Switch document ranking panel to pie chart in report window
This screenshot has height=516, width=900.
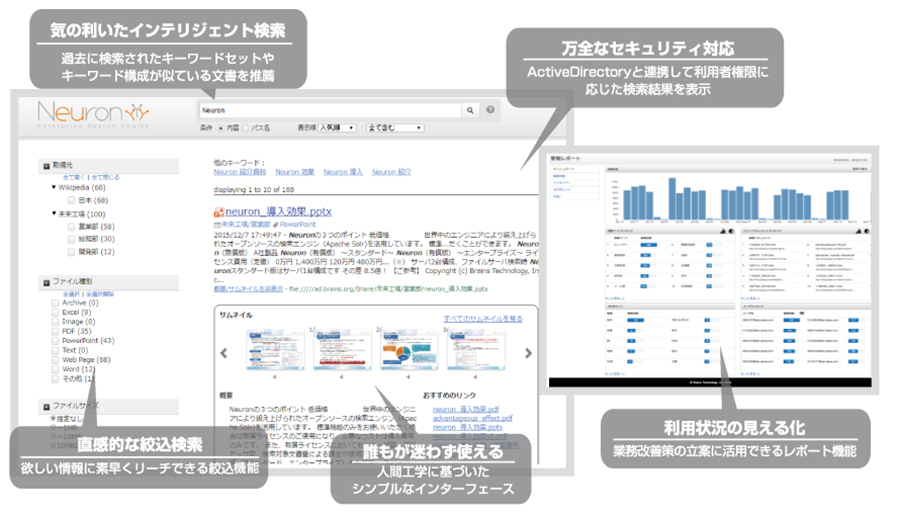click(x=866, y=231)
